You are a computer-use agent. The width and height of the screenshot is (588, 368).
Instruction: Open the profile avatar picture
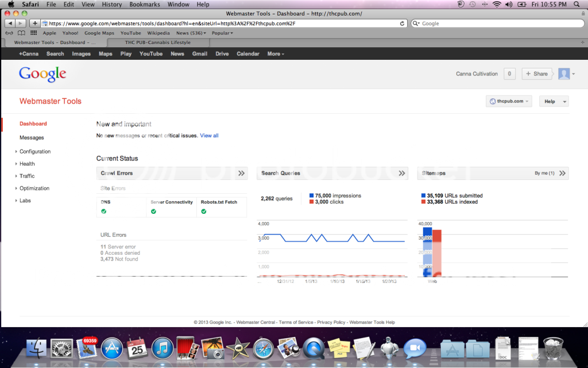coord(564,74)
